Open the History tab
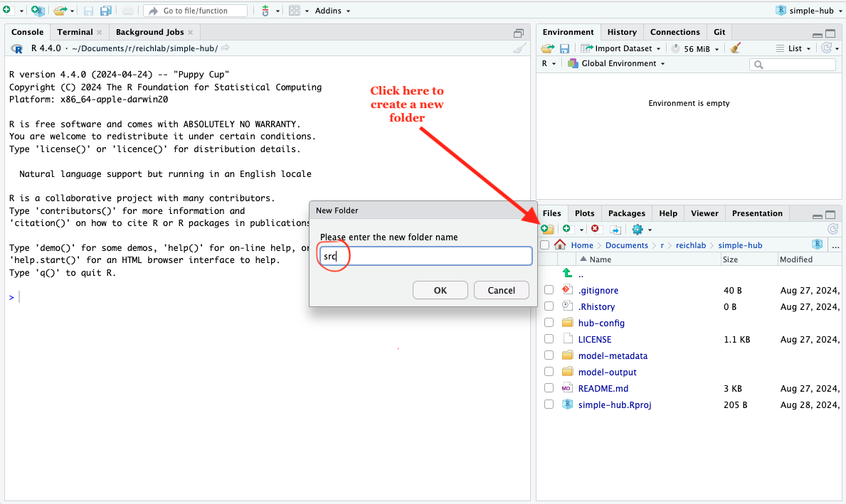 click(x=622, y=32)
